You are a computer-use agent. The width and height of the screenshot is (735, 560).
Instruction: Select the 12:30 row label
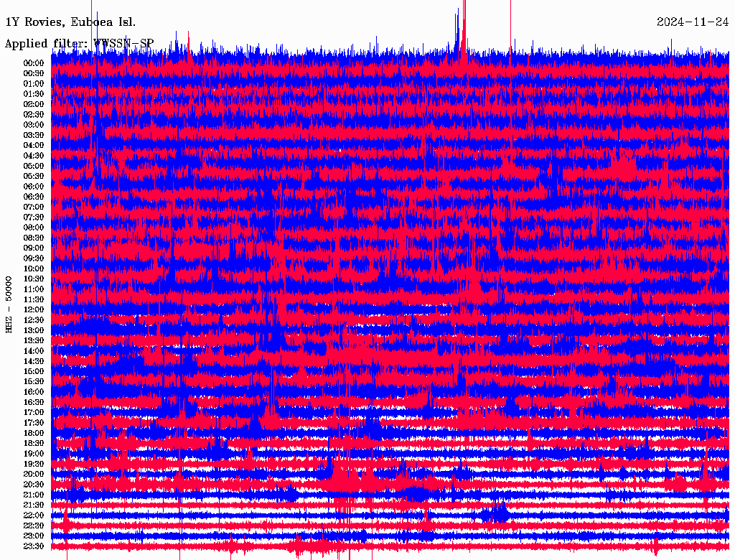tap(34, 320)
